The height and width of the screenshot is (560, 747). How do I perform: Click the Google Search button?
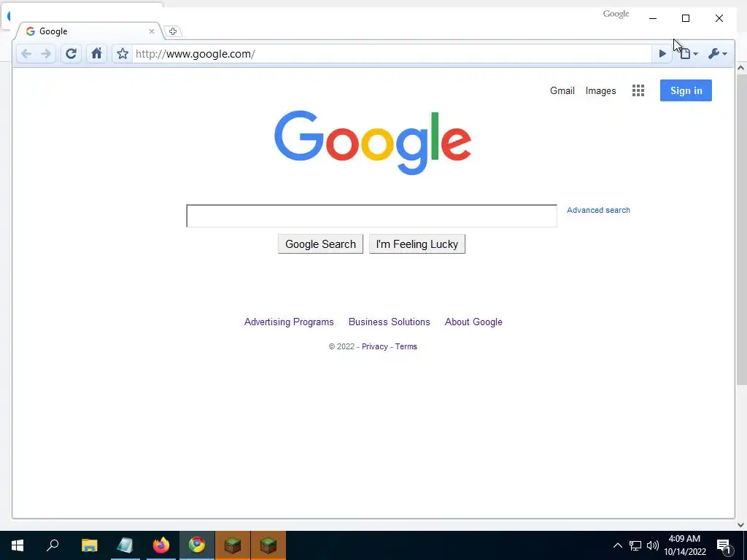click(x=320, y=244)
